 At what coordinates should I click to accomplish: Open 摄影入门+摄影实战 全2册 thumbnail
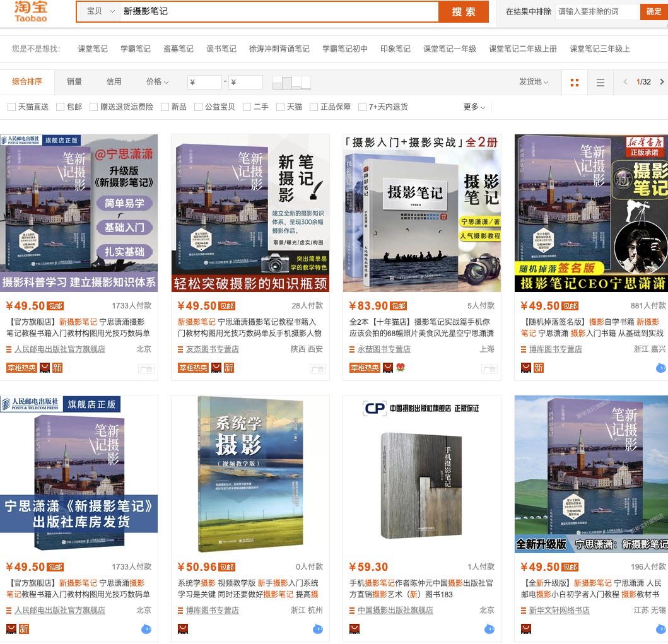point(422,213)
